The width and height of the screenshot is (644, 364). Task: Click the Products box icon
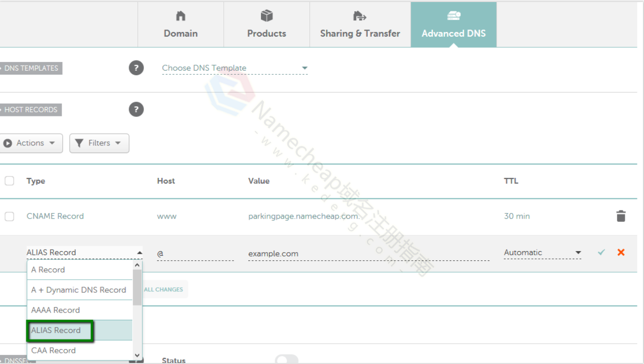[267, 16]
